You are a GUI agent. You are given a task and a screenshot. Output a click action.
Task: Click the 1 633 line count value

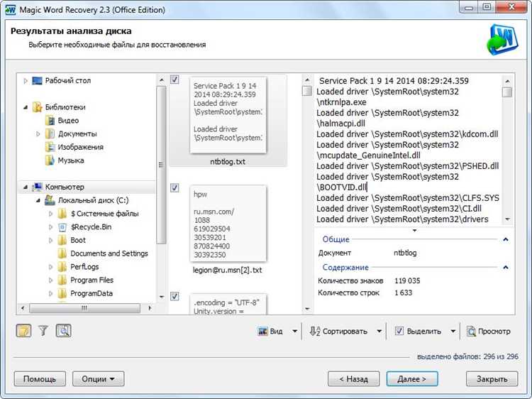tap(403, 293)
